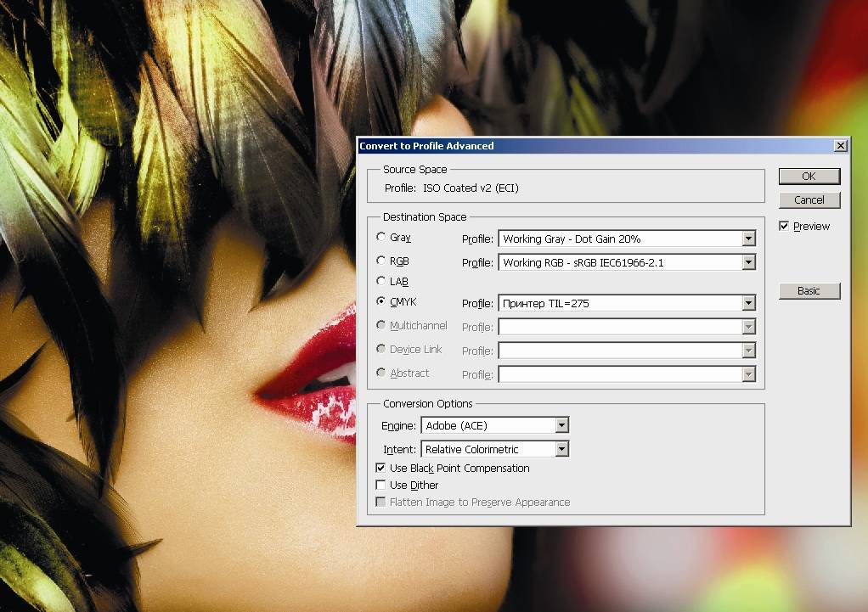
Task: Switch to Basic mode
Action: click(x=809, y=291)
